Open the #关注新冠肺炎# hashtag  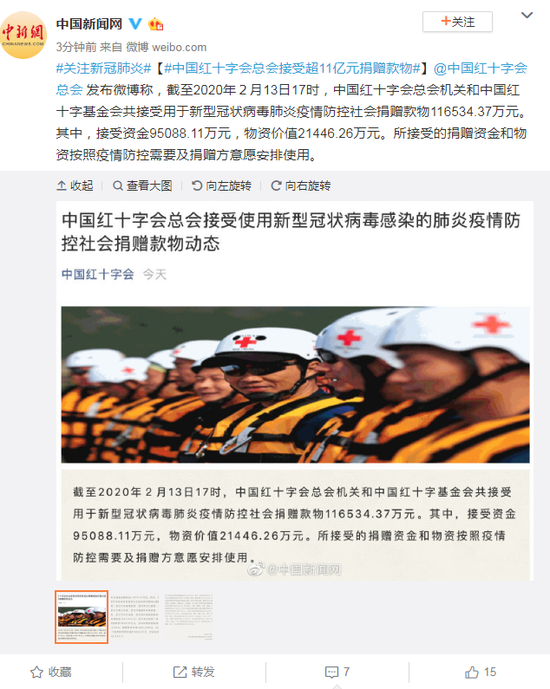[104, 68]
